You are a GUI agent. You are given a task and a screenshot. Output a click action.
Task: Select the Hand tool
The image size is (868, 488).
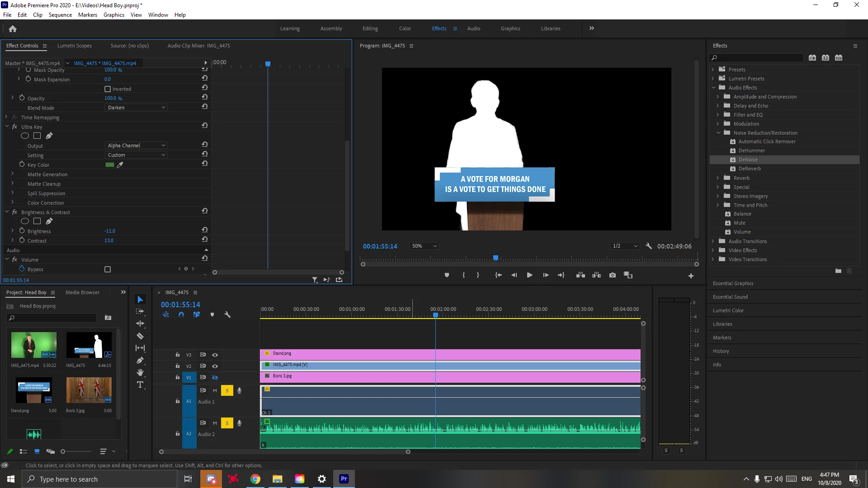[x=140, y=372]
